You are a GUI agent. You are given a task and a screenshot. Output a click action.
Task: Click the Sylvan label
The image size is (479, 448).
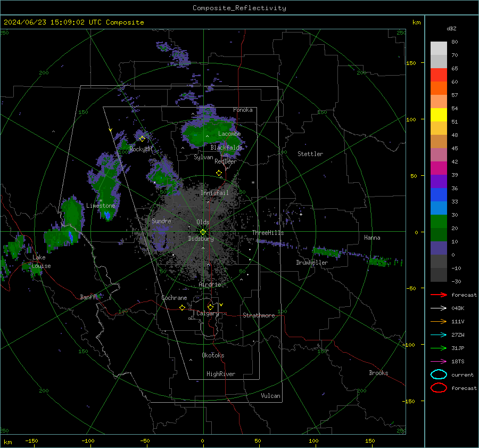tap(203, 158)
